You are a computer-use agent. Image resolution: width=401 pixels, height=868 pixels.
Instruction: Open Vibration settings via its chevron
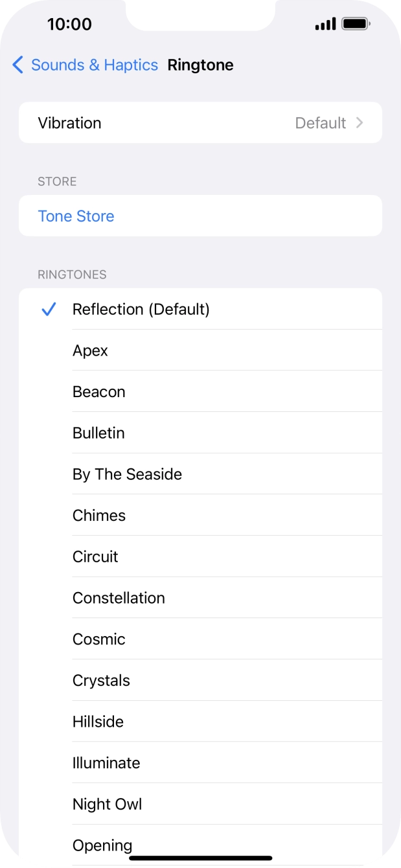click(360, 123)
